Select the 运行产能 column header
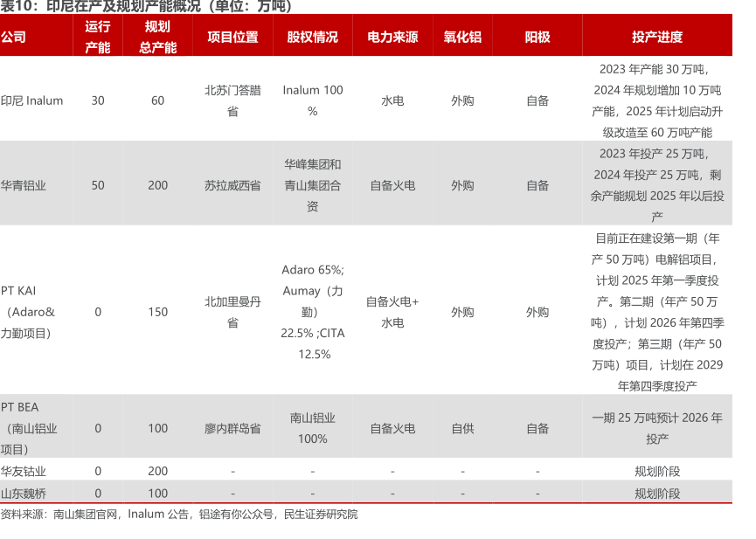 98,37
